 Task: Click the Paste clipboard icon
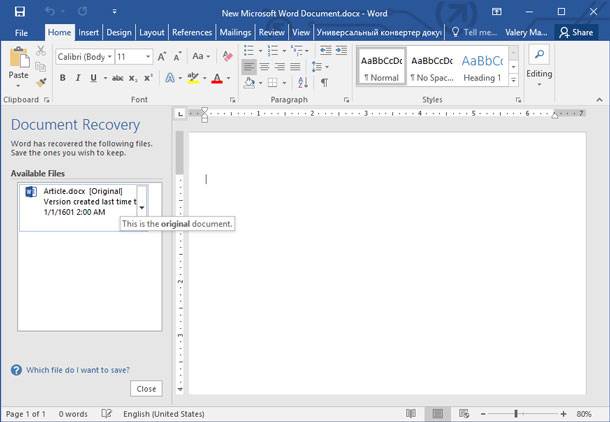(19, 58)
